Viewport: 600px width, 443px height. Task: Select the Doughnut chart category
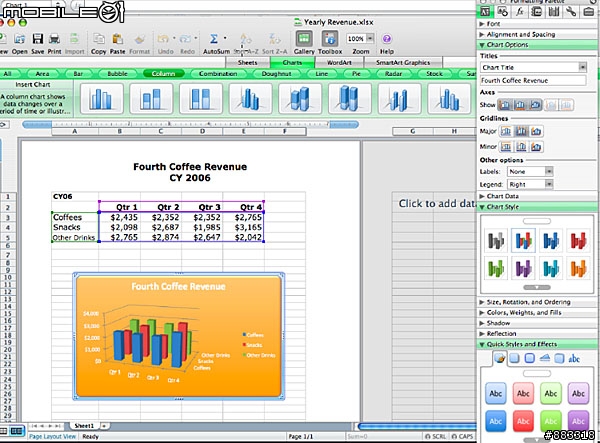[276, 73]
